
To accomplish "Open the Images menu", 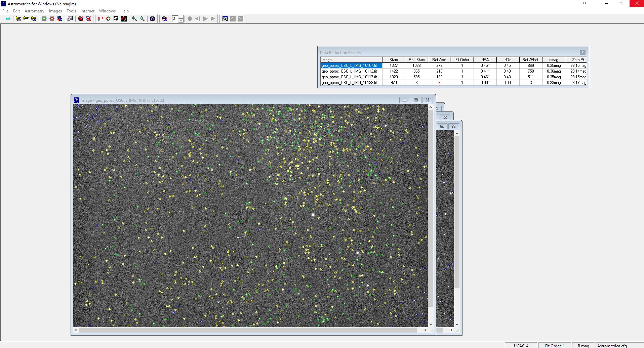I will tap(55, 11).
